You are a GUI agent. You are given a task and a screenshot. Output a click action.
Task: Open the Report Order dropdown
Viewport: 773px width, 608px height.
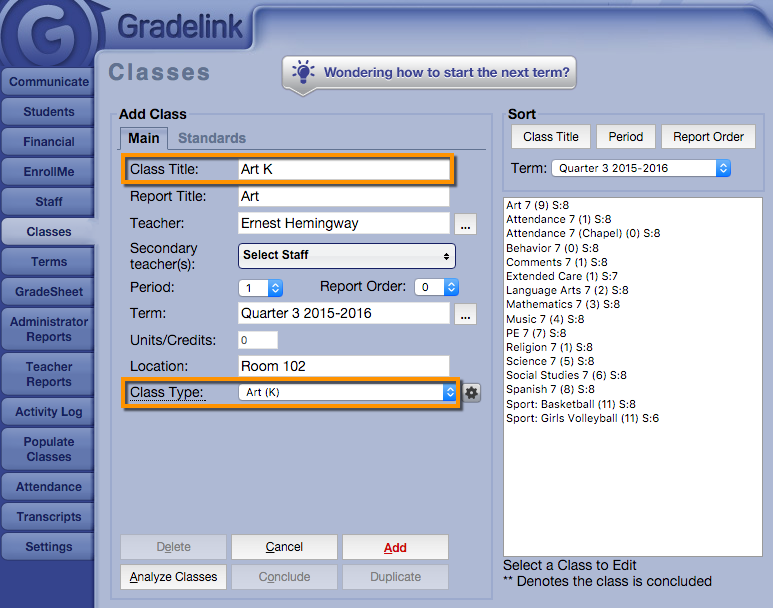pos(437,287)
